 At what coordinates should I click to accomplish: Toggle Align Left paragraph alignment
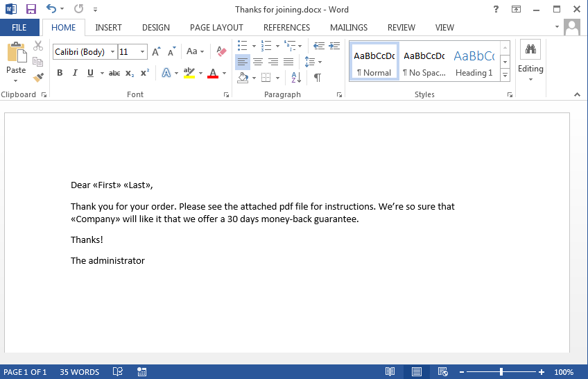coord(242,62)
